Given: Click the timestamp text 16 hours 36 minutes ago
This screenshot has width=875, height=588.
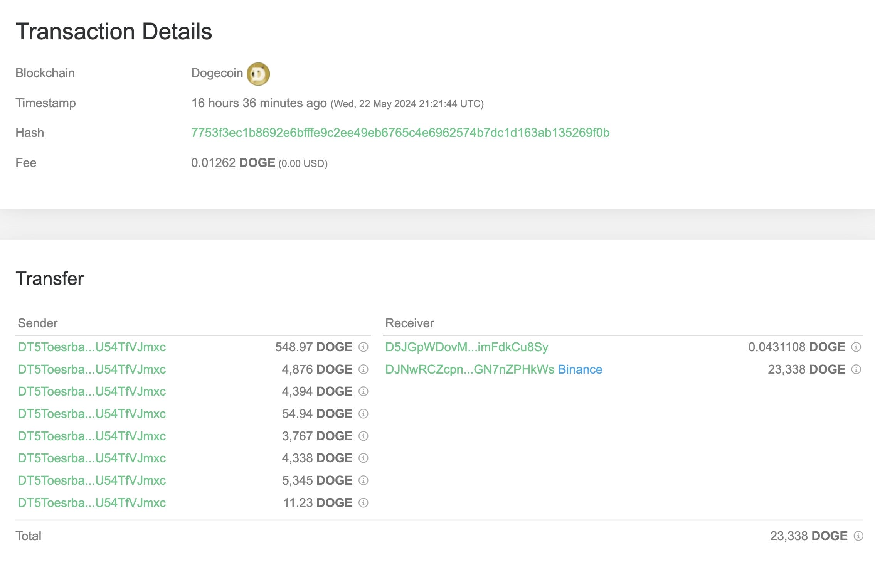Looking at the screenshot, I should pyautogui.click(x=259, y=103).
